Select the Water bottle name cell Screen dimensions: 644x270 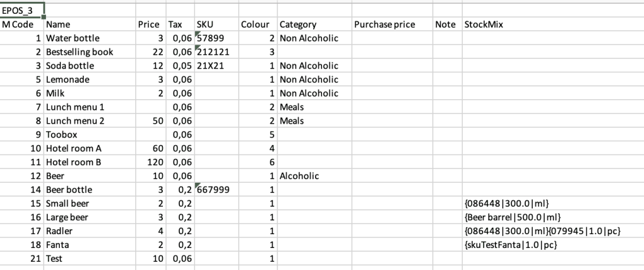tap(90, 38)
